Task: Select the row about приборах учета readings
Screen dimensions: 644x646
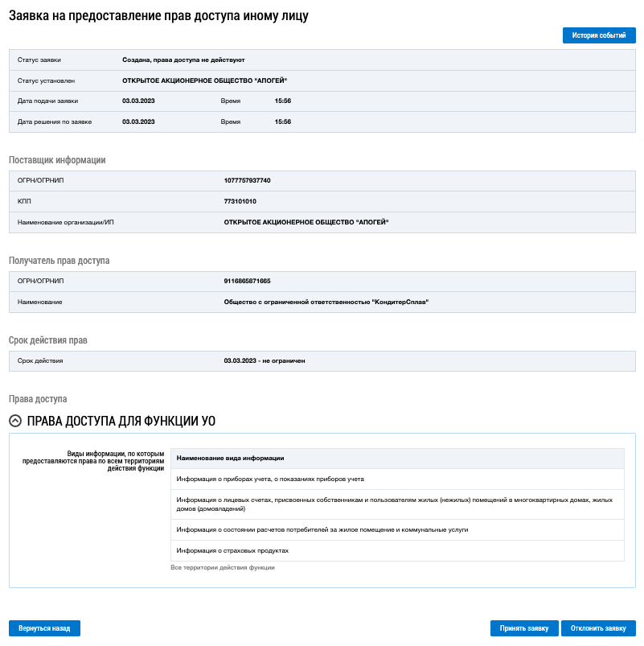Action: (x=270, y=479)
